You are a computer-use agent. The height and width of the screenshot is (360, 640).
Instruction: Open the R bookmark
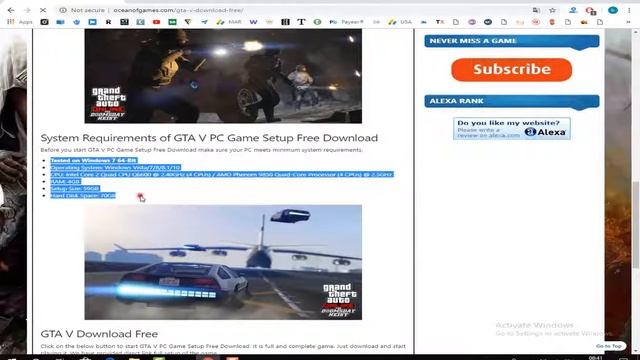108,22
